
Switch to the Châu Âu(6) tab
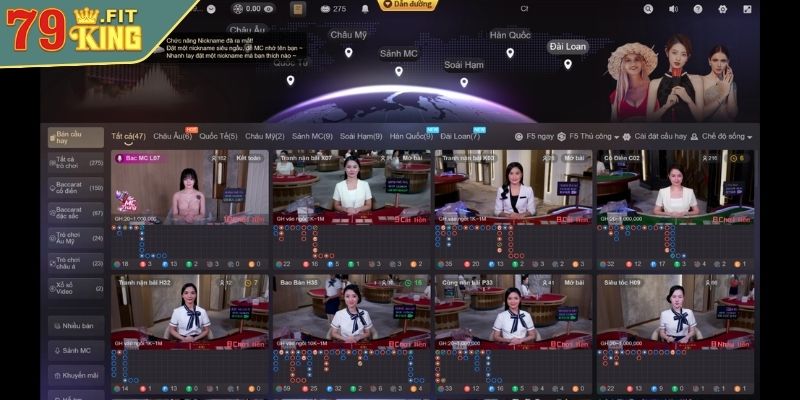172,136
